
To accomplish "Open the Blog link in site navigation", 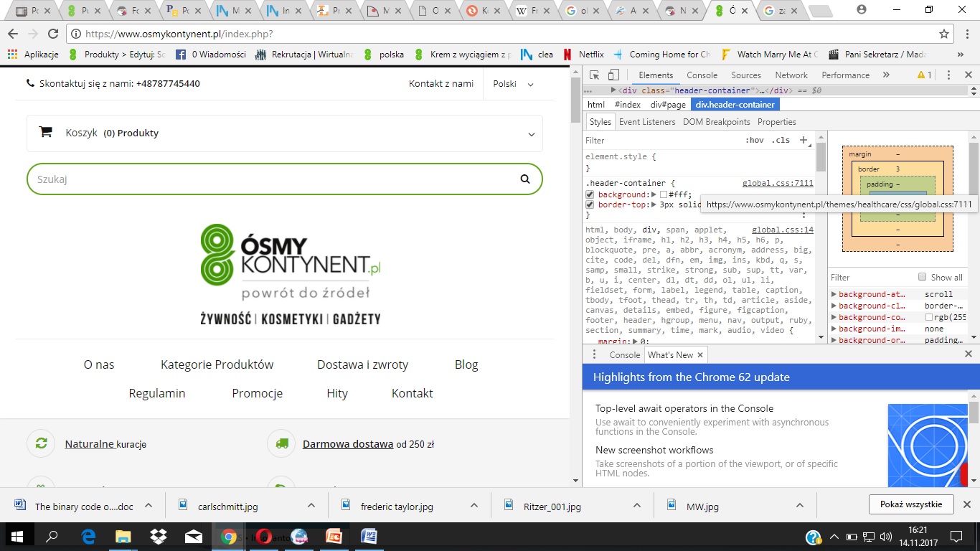I will coord(466,364).
